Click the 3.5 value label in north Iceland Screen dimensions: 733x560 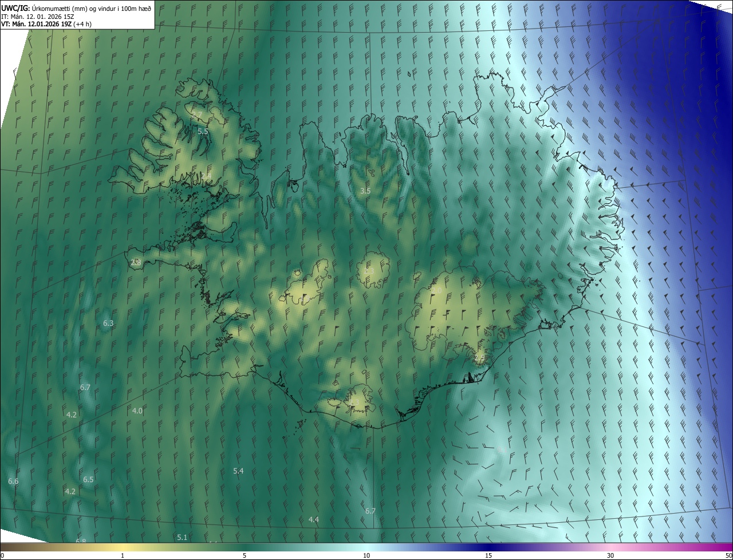click(365, 191)
